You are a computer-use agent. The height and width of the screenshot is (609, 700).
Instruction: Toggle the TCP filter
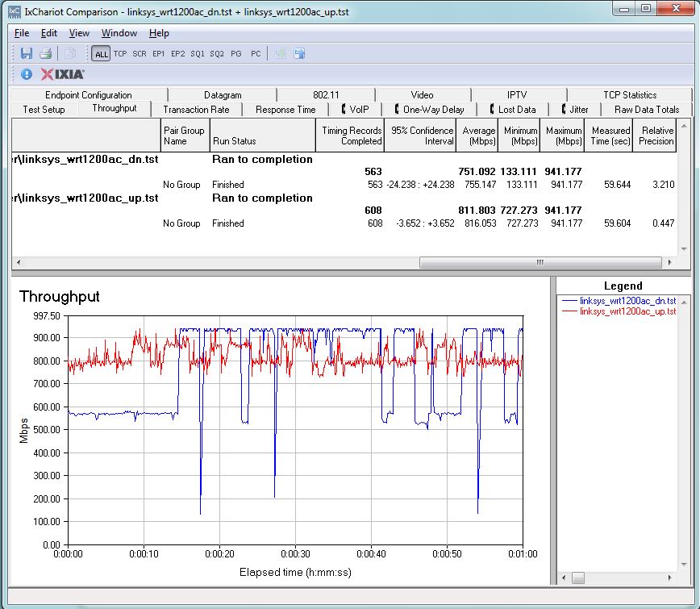120,53
